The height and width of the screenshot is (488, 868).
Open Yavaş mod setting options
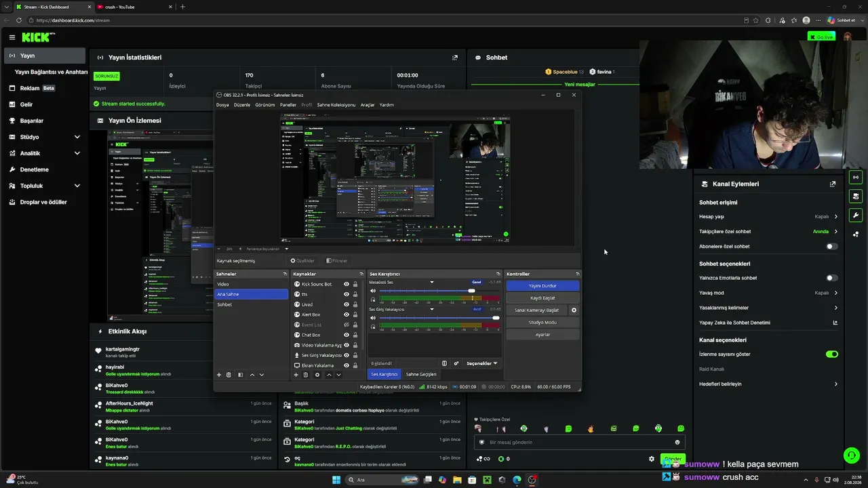(768, 293)
